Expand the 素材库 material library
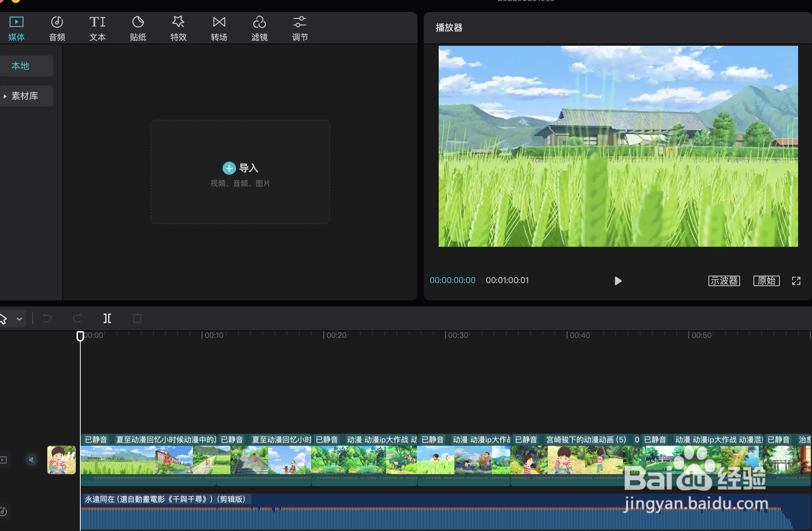Viewport: 812px width, 531px height. [26, 96]
